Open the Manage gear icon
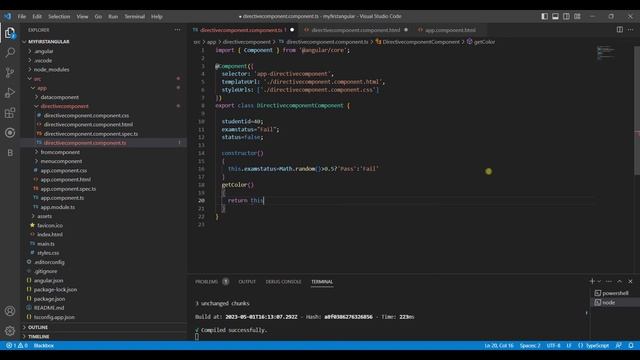The height and width of the screenshot is (360, 640). (10, 331)
